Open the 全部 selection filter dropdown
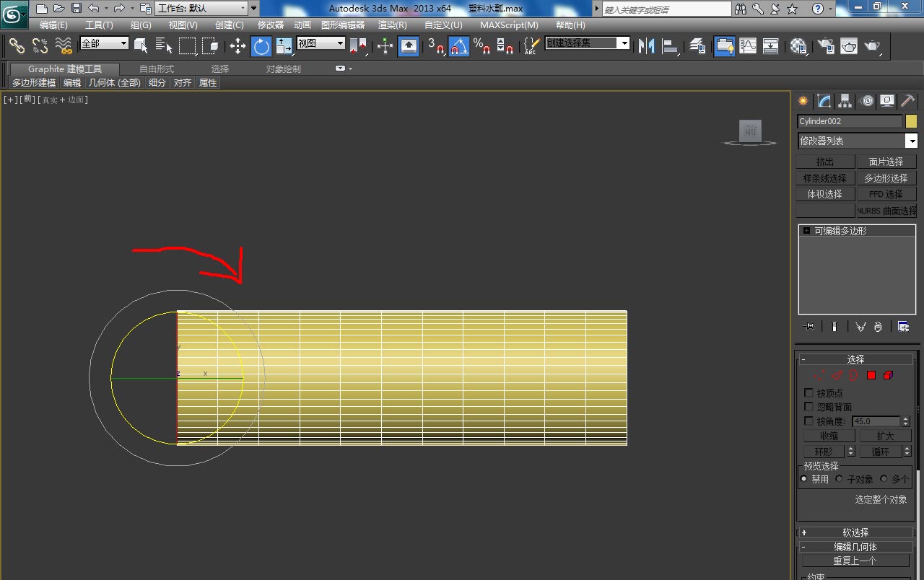 click(x=104, y=44)
